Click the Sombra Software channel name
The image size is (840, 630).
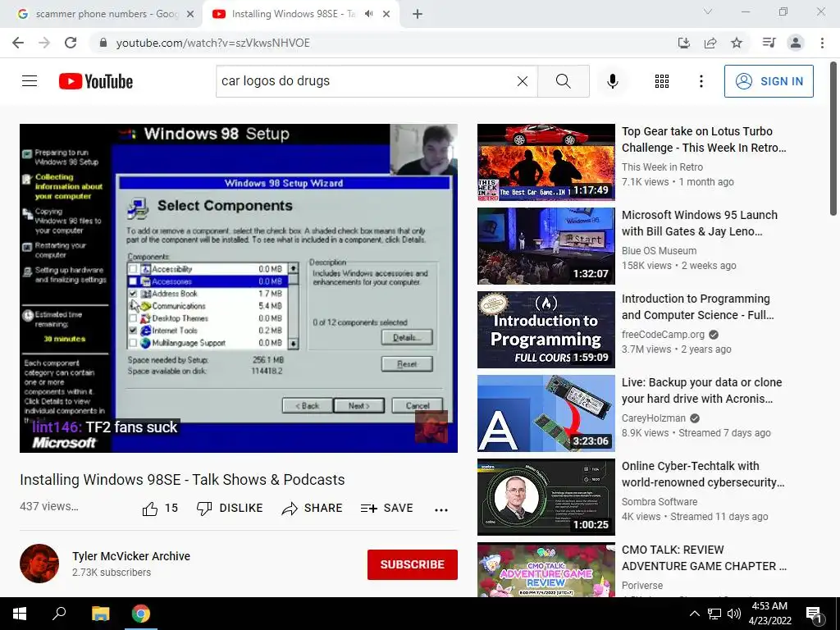pos(660,501)
